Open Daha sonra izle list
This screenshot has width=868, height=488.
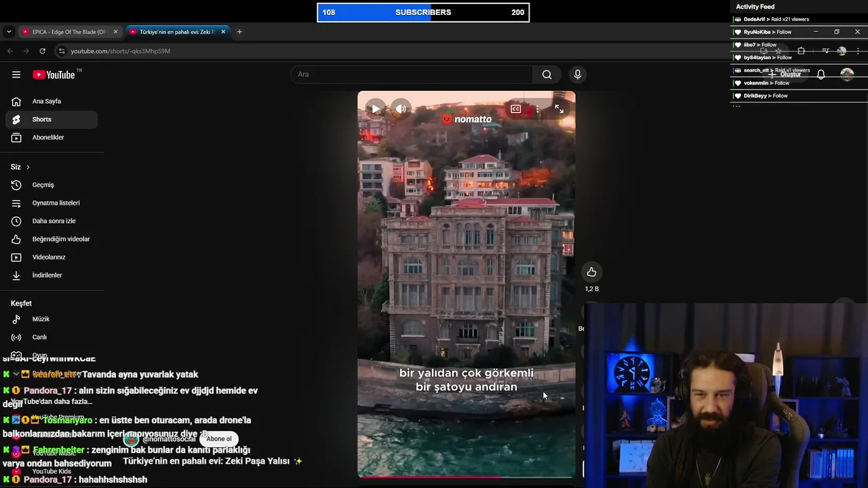click(x=52, y=221)
